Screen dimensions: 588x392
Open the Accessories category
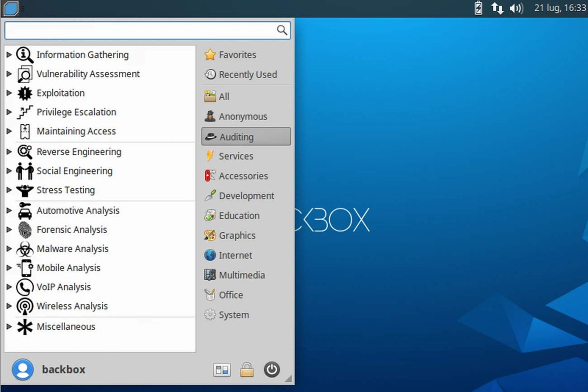pos(246,176)
